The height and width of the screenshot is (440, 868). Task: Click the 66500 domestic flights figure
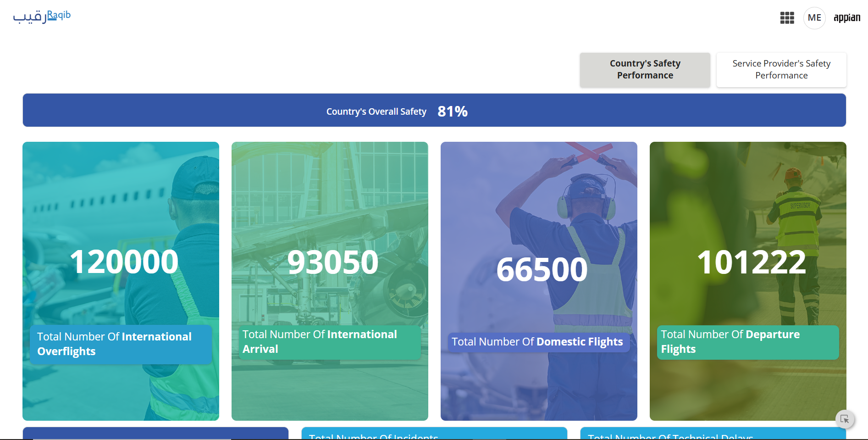pos(542,269)
